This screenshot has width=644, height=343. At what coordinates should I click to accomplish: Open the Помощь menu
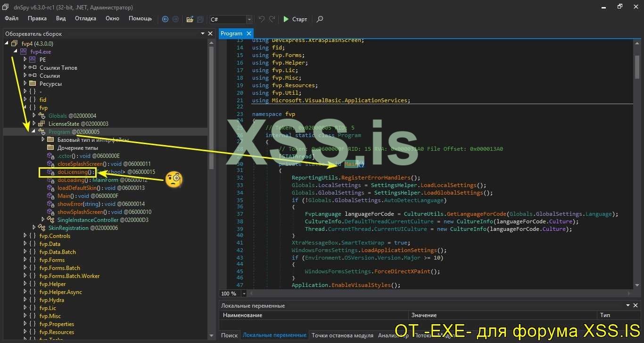140,18
